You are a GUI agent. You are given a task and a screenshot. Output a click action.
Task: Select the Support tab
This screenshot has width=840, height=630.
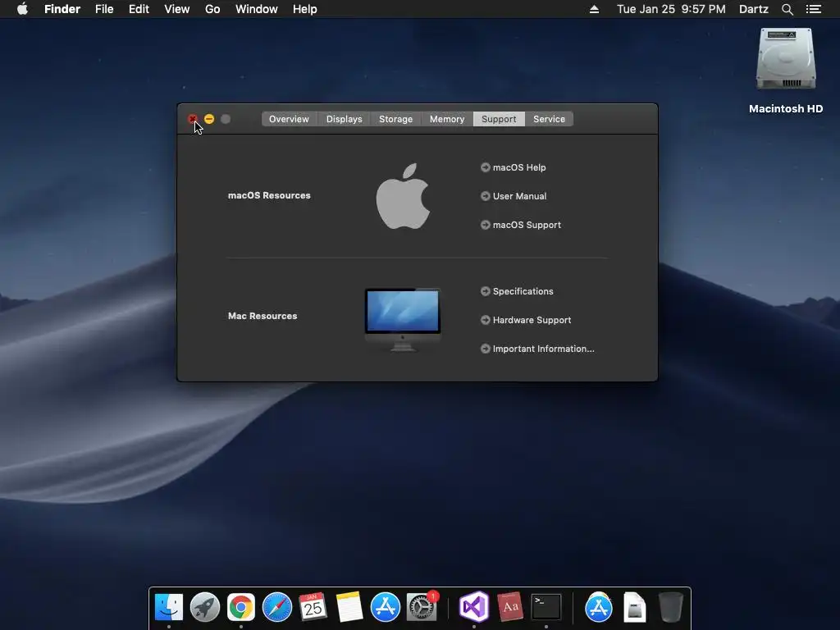[499, 119]
